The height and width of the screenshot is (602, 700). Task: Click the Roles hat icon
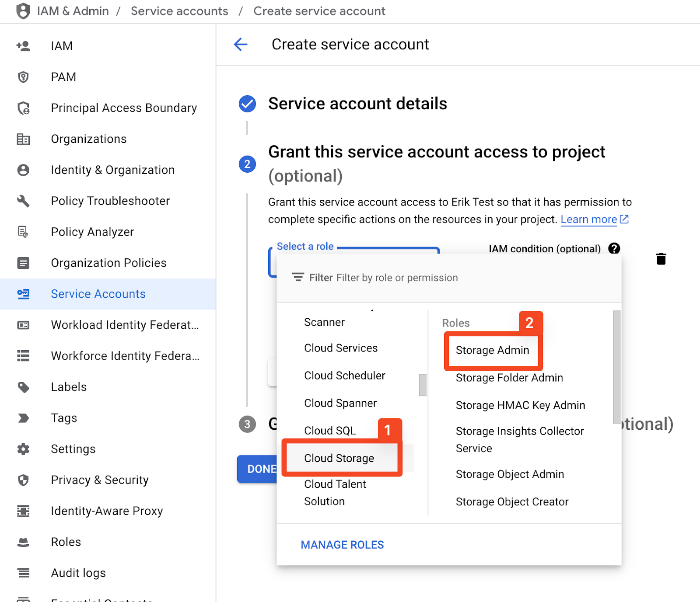(x=23, y=542)
